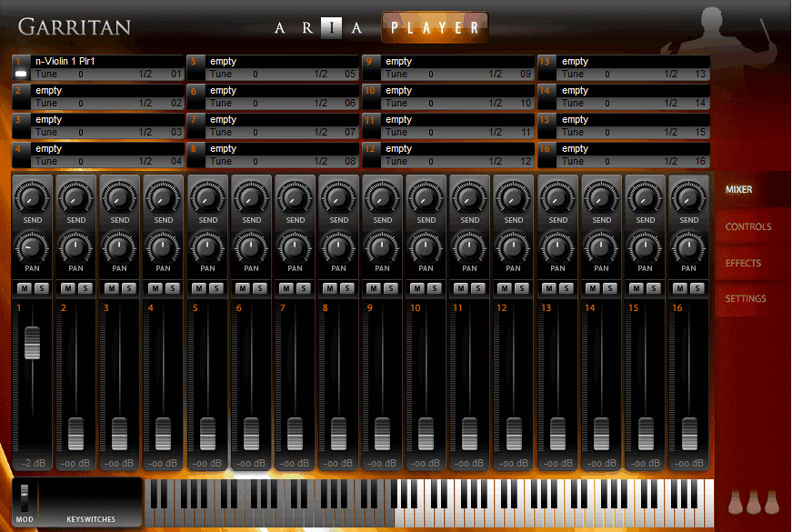Click the channel 4 SEND knob
The height and width of the screenshot is (532, 792).
pyautogui.click(x=163, y=198)
